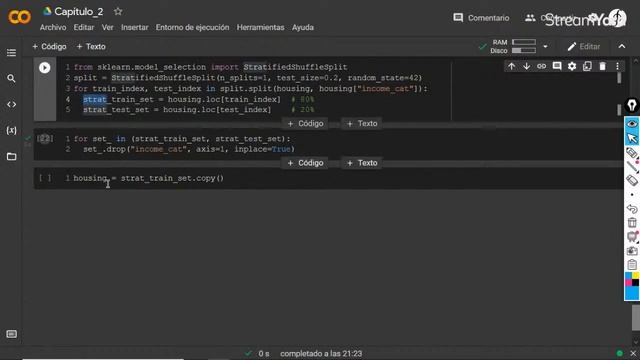Move the selected cell up
This screenshot has width=640, height=360.
pos(511,66)
